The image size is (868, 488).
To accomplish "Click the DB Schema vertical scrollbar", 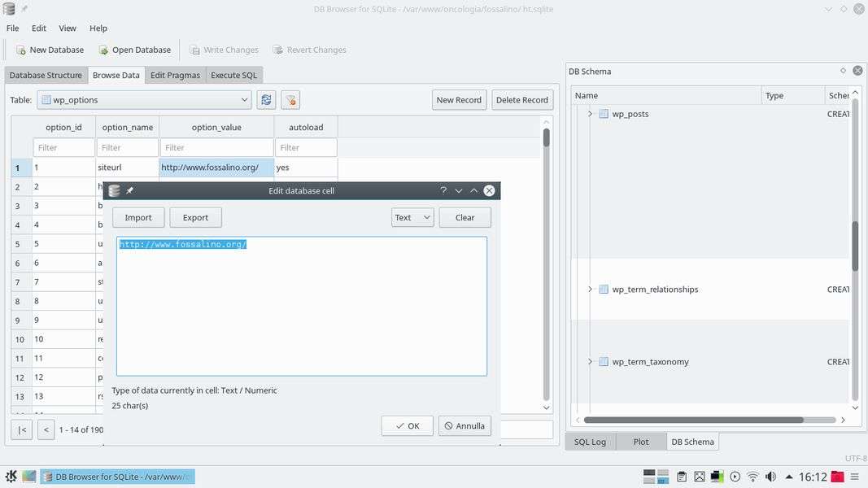I will click(x=855, y=249).
